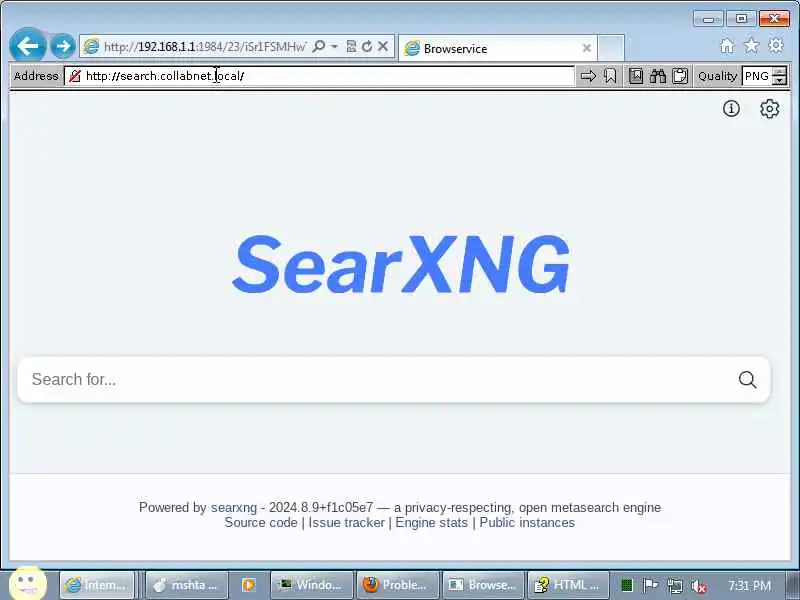Follow the searxng link in the footer
800x600 pixels.
coord(234,507)
